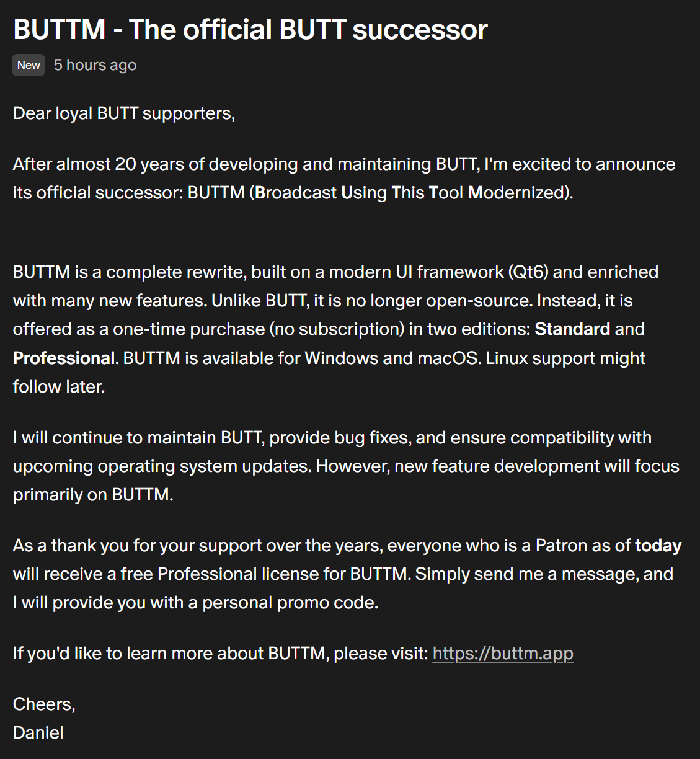
Task: Click the "New" badge under the title
Action: (x=29, y=65)
